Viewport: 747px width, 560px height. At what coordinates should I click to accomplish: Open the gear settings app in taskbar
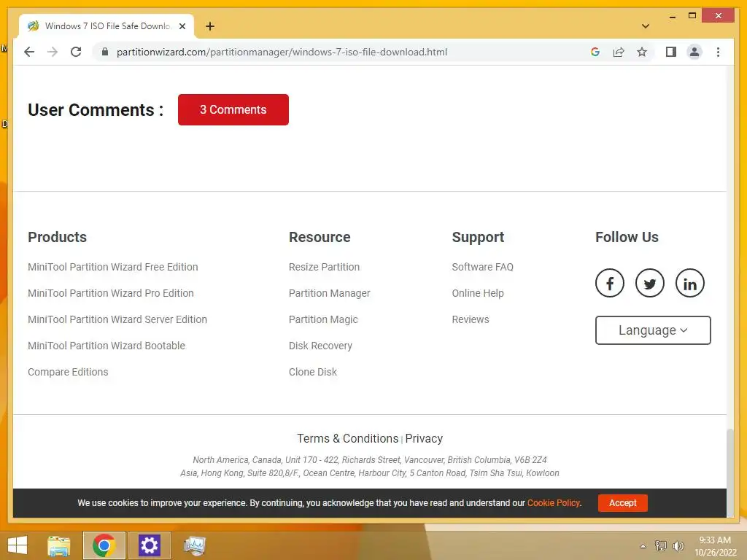point(149,545)
